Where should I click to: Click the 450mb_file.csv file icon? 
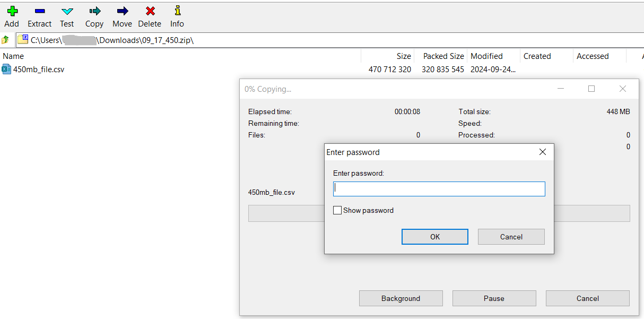click(x=6, y=69)
